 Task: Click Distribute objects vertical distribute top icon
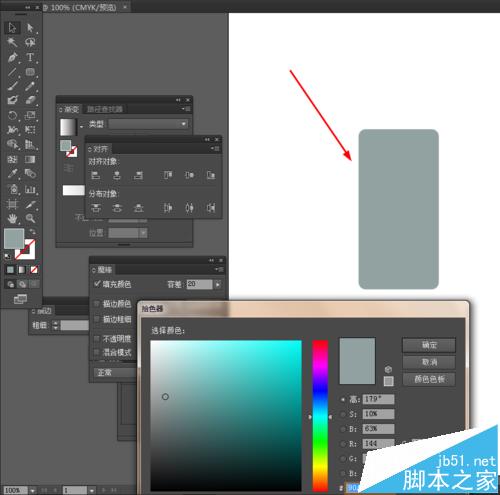(96, 208)
